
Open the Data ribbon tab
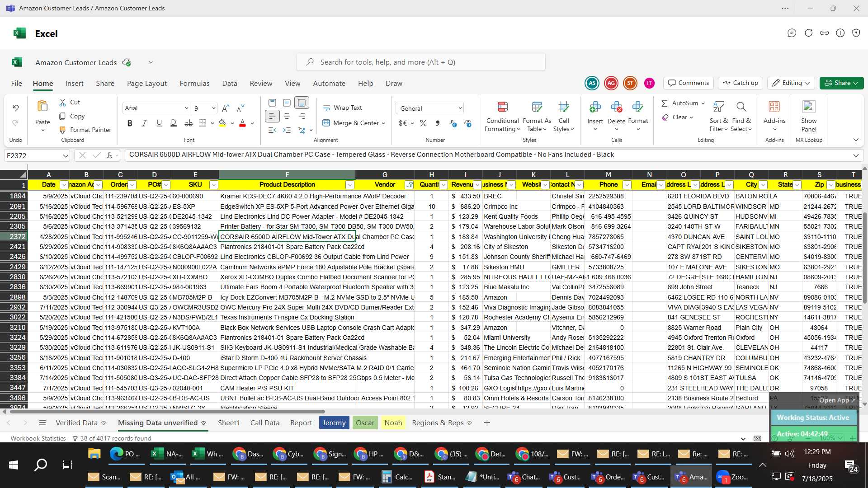(230, 83)
